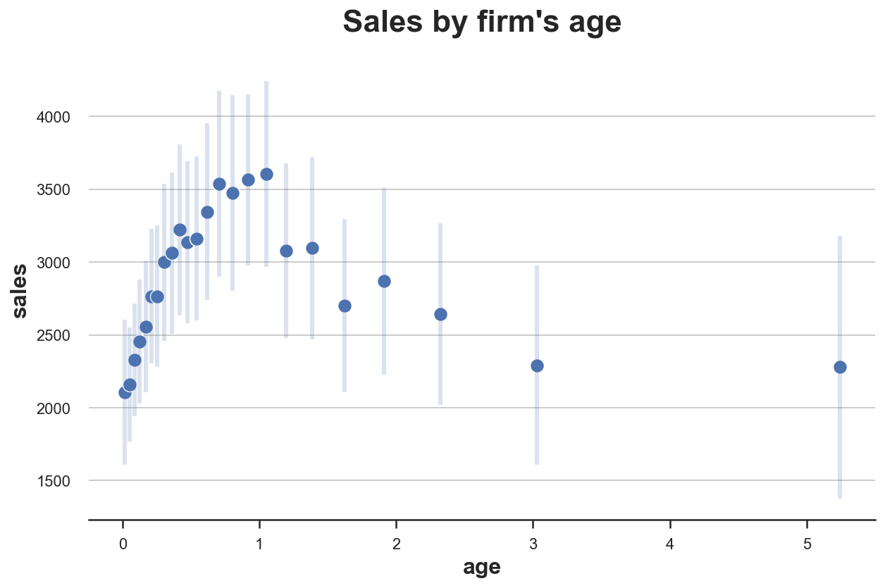Click the x-axis tick label 5
This screenshot has width=885, height=588.
[807, 544]
